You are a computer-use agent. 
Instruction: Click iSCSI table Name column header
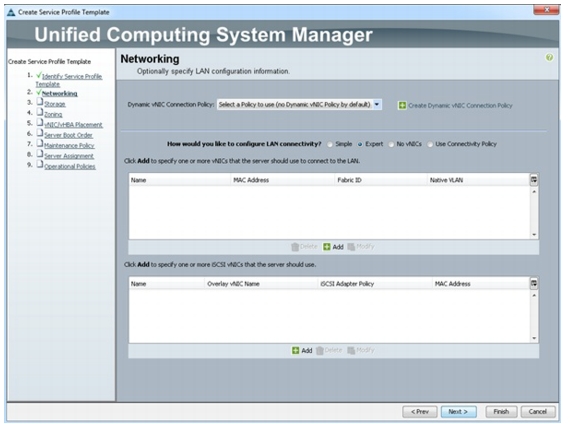coord(167,284)
